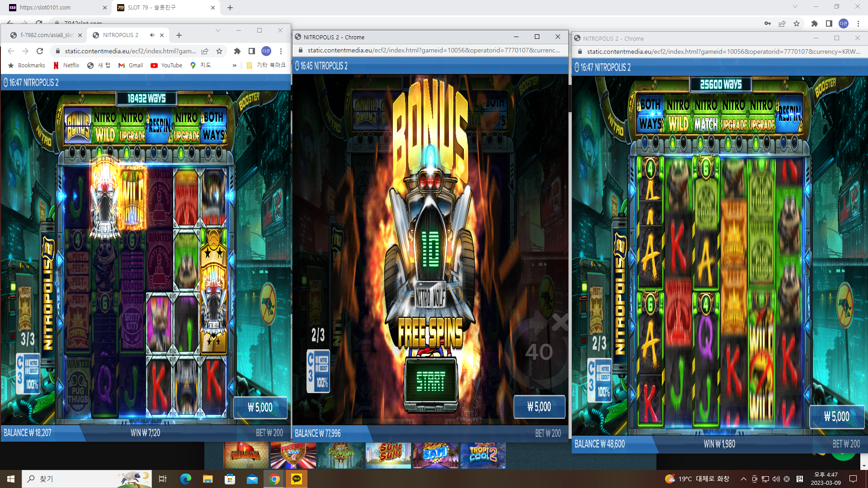The width and height of the screenshot is (868, 488).
Task: Open File Explorer from the taskbar
Action: coord(208,479)
